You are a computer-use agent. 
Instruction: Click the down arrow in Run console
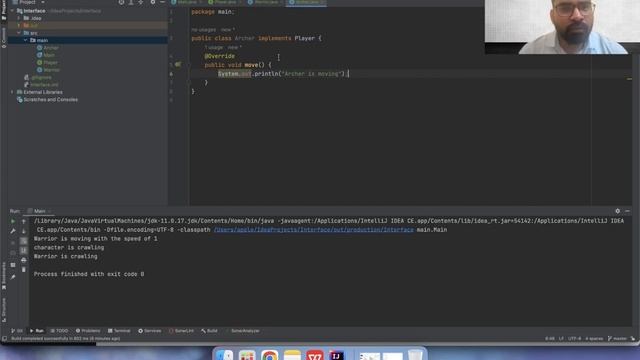(24, 231)
